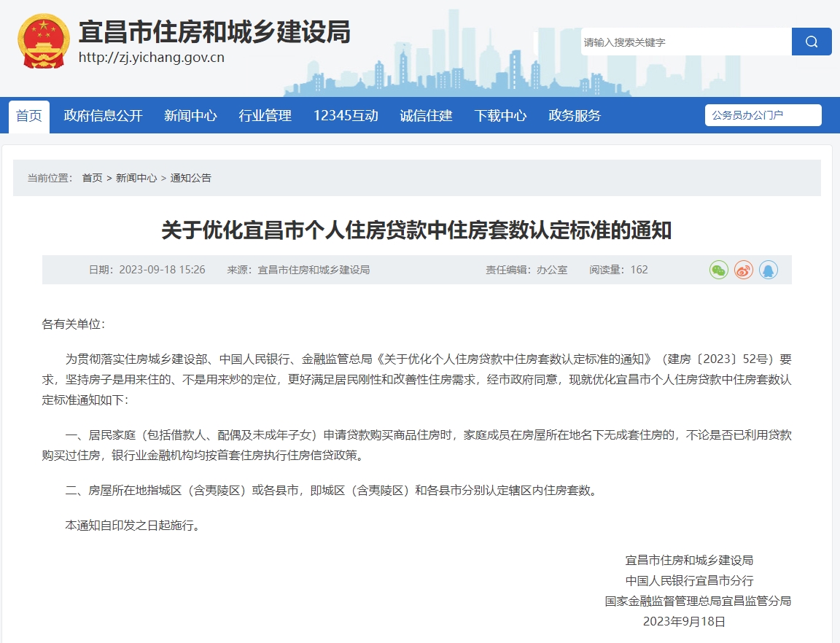Click 通知公告 in the breadcrumb trail
Viewport: 840px width, 643px height.
click(x=190, y=178)
